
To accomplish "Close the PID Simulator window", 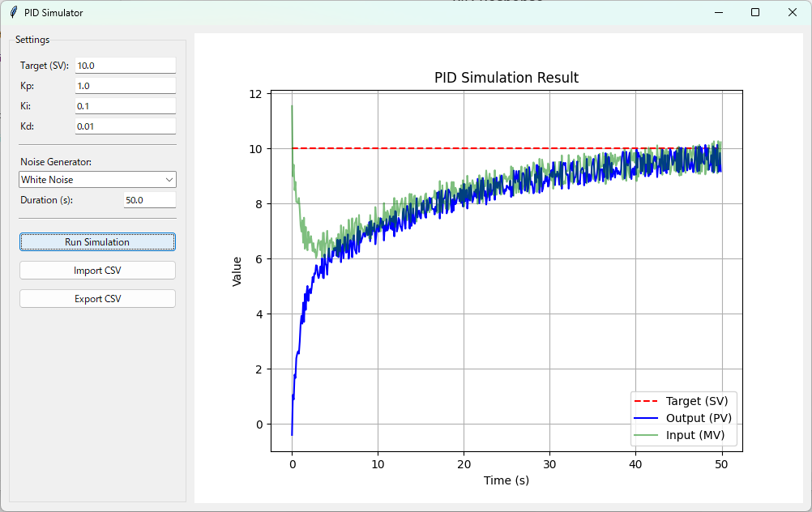I will click(x=793, y=12).
